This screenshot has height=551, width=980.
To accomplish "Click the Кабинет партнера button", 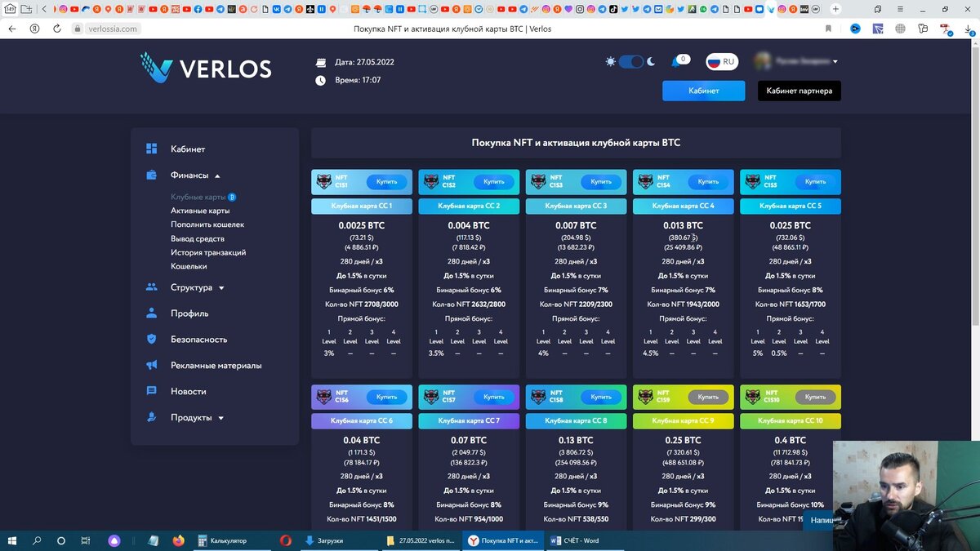I will [x=800, y=91].
